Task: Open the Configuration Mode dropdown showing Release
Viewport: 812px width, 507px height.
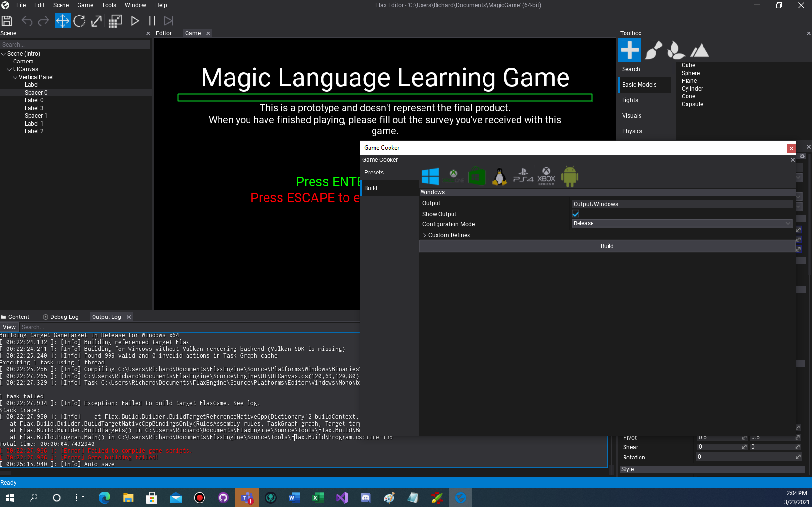Action: pos(681,223)
